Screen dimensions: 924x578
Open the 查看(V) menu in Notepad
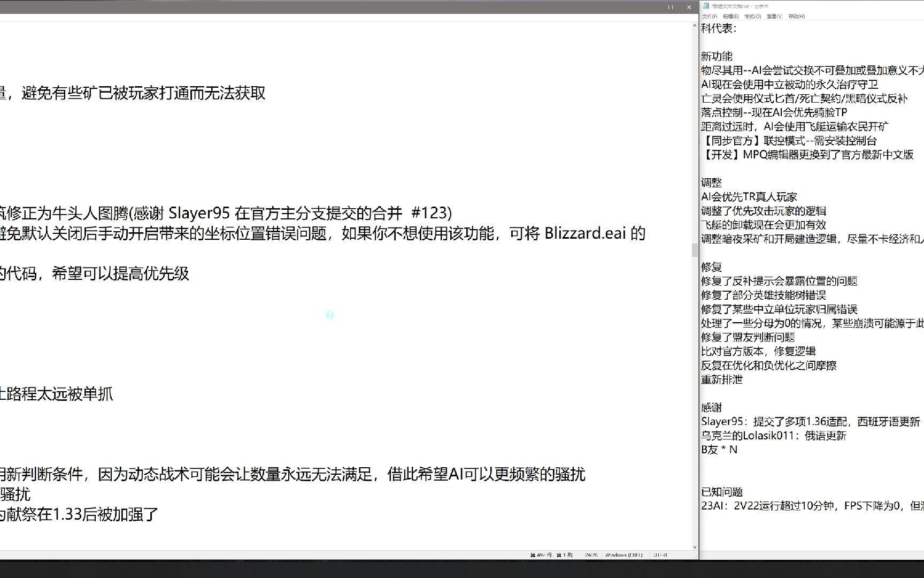click(x=774, y=17)
